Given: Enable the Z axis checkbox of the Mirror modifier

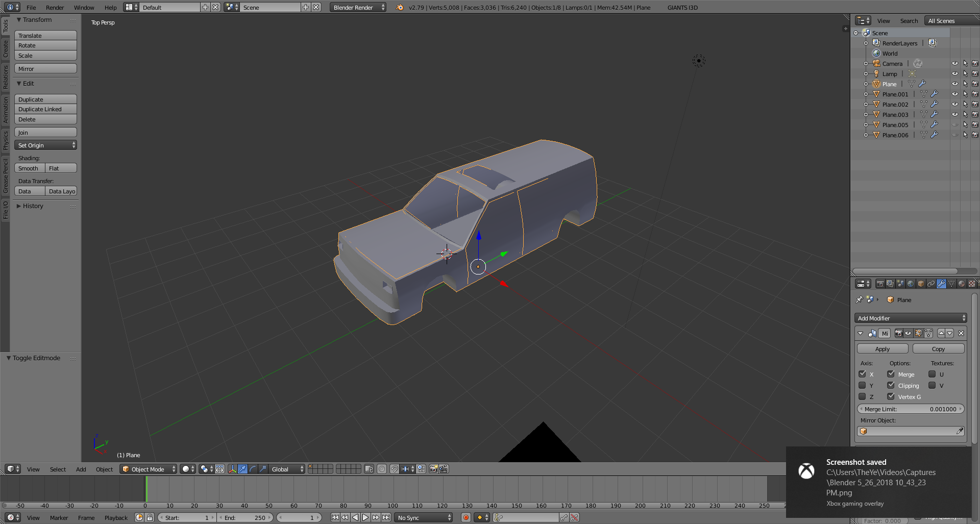Looking at the screenshot, I should 863,396.
